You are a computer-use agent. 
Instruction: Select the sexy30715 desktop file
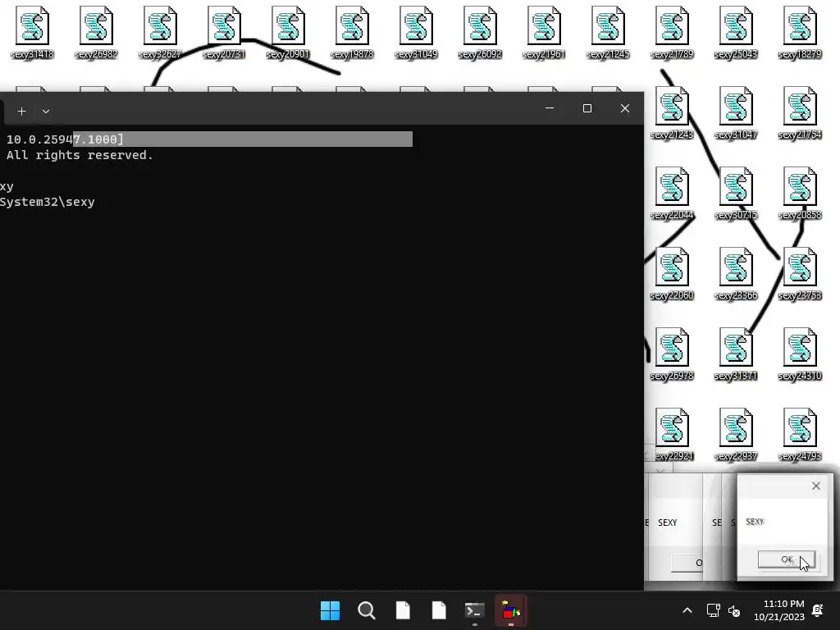(x=736, y=194)
